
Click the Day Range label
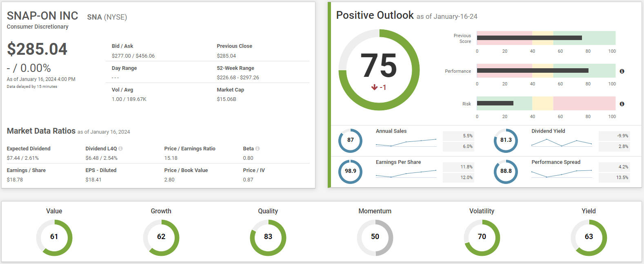124,68
